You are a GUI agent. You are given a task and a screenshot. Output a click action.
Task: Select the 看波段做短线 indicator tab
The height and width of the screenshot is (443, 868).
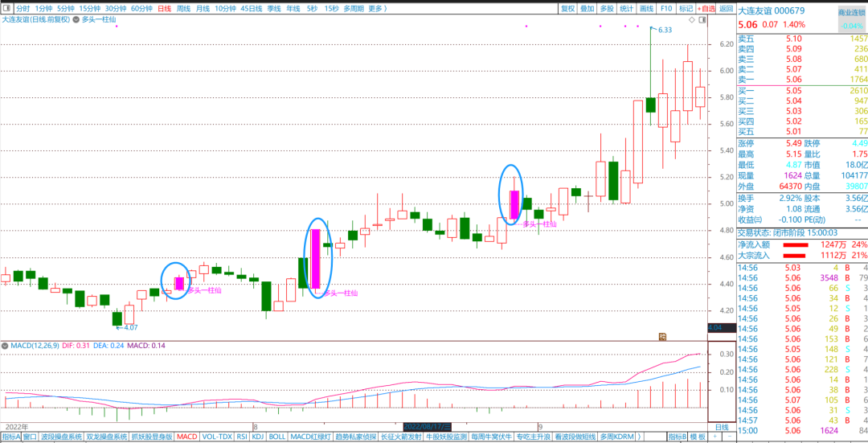tap(575, 437)
